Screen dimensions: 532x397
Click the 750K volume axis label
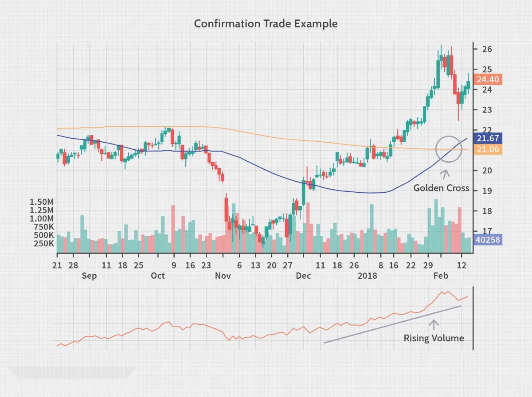pos(43,227)
